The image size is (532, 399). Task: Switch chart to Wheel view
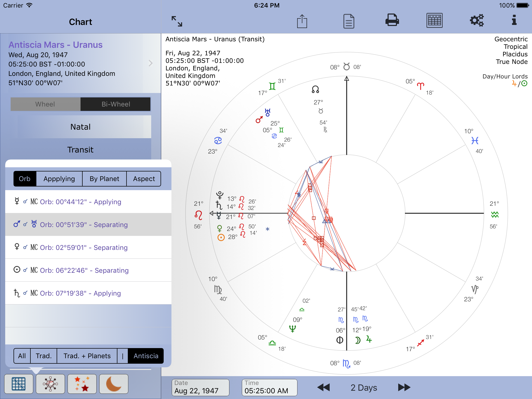click(x=45, y=104)
